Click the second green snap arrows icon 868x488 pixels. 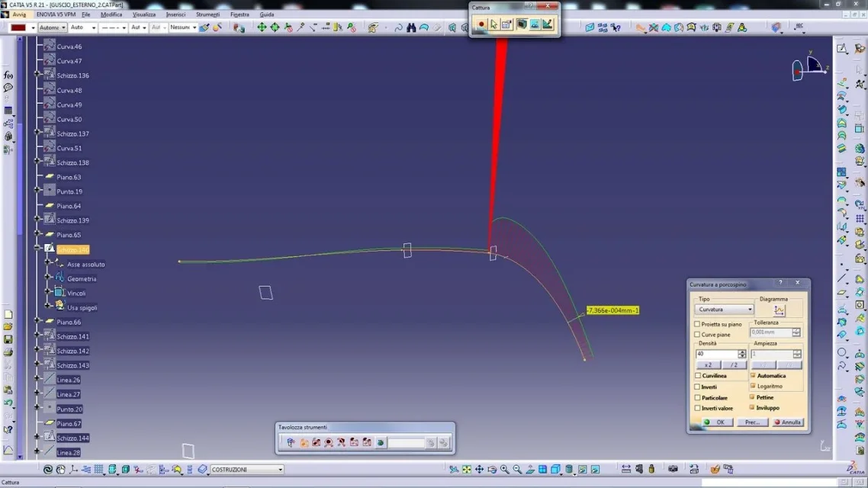coord(275,27)
